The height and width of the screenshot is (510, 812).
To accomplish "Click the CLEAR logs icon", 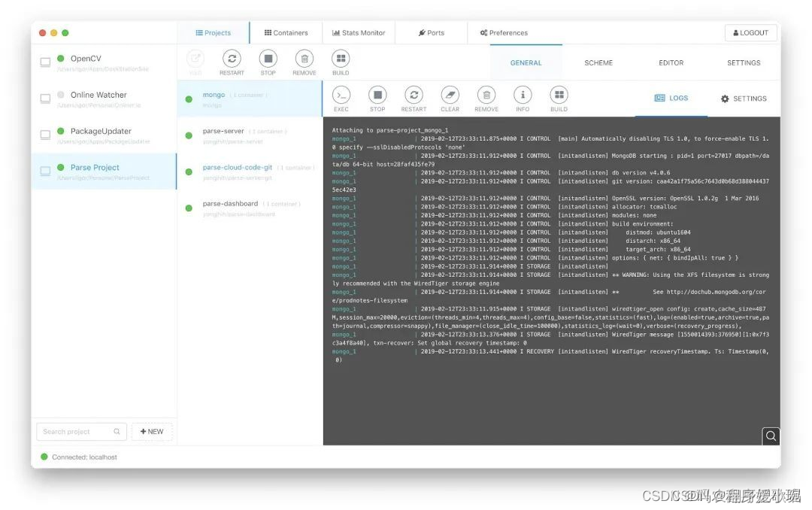I will [450, 96].
